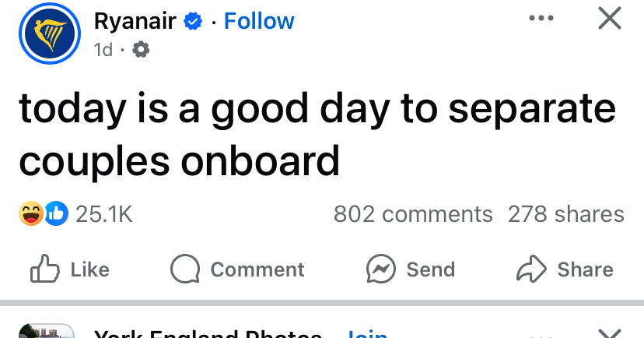Screen dimensions: 644x338
Task: Click the post audience gear icon
Action: point(142,50)
